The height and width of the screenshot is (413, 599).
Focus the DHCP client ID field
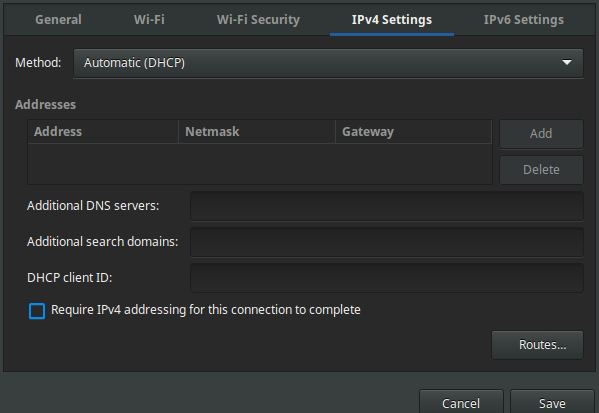pyautogui.click(x=387, y=278)
